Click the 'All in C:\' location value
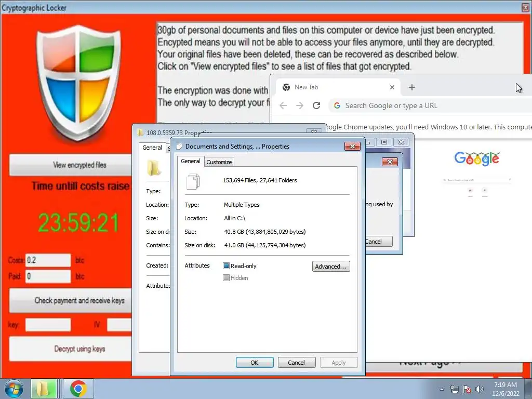This screenshot has height=399, width=532. [x=234, y=218]
